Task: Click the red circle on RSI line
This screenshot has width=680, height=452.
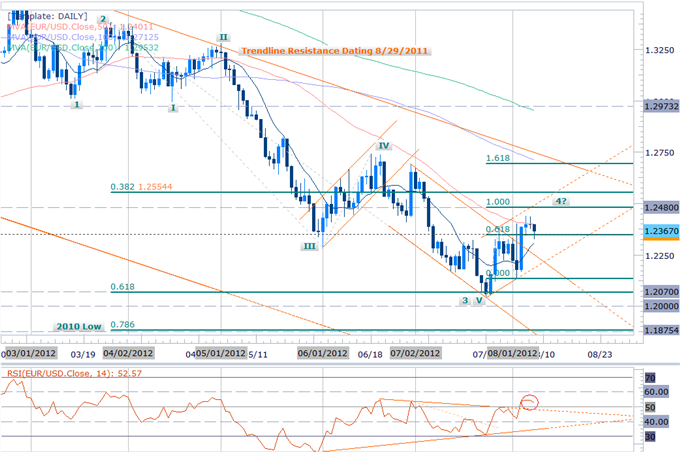Action: point(530,404)
